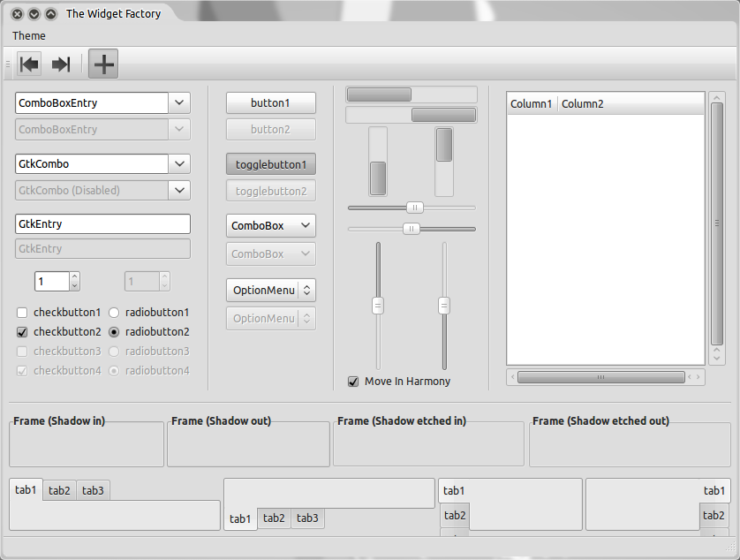This screenshot has height=560, width=740.
Task: Select tab1 in top-tabbed notebook
Action: coord(26,489)
